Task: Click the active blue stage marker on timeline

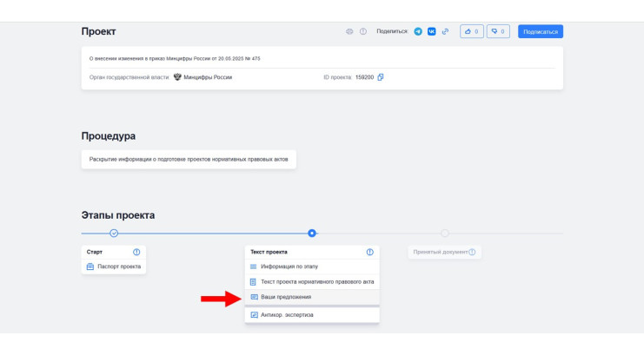Action: pyautogui.click(x=312, y=233)
